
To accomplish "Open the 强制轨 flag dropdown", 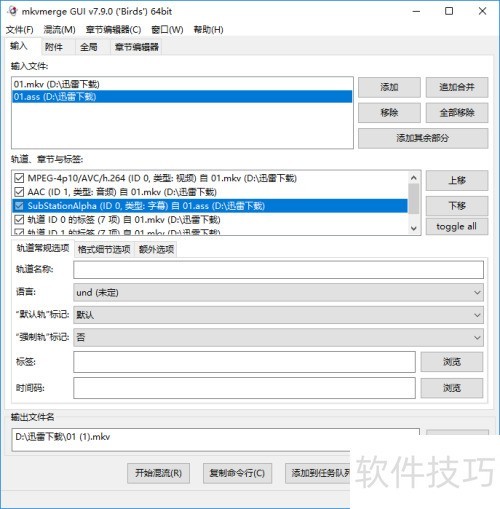I will pyautogui.click(x=278, y=337).
